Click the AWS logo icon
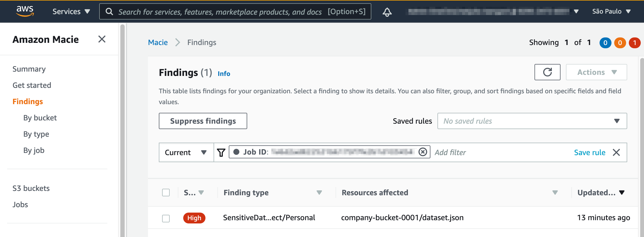The height and width of the screenshot is (237, 644). click(x=25, y=11)
